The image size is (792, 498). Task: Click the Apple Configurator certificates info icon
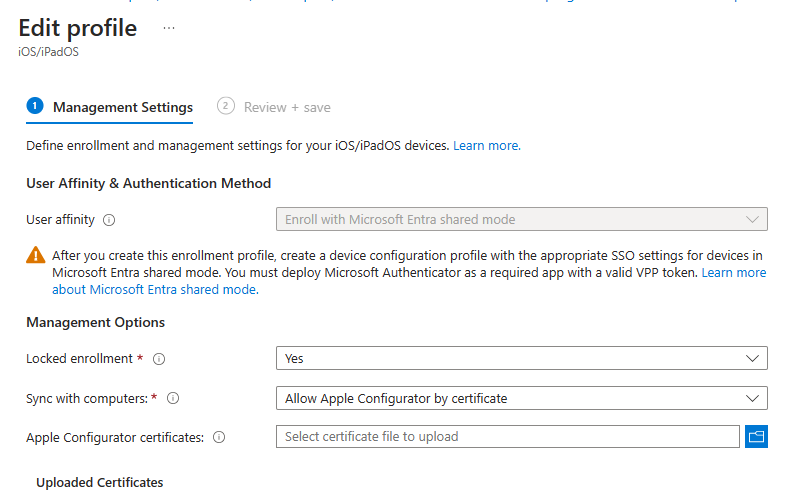pos(219,437)
